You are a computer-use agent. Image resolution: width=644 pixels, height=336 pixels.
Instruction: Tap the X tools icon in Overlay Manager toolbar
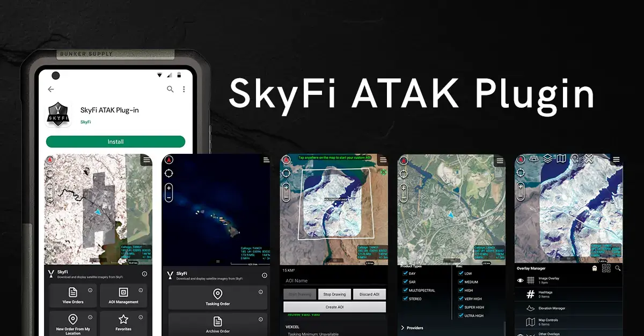click(589, 159)
